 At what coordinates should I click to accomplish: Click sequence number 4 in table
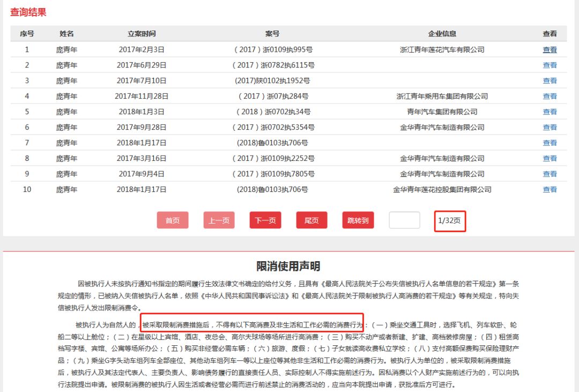tap(27, 96)
